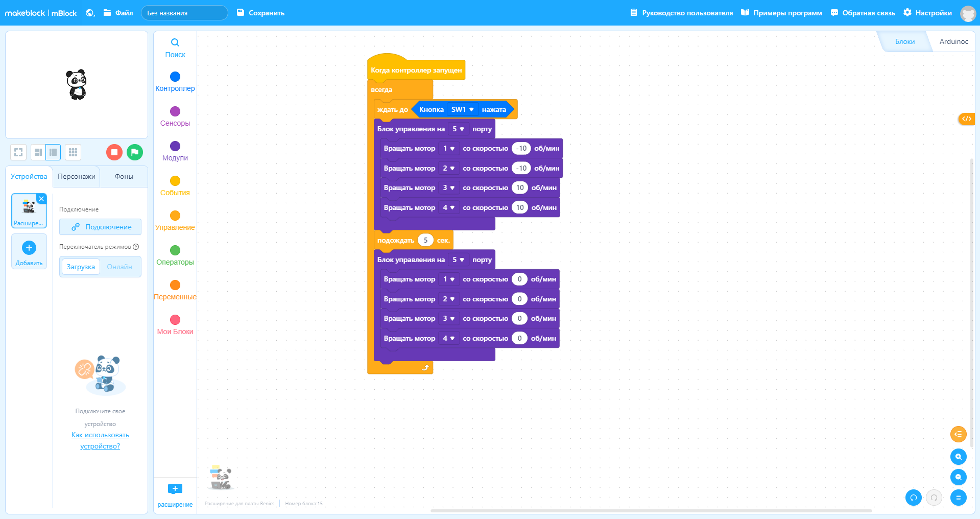Click the Сохранить save button

260,13
